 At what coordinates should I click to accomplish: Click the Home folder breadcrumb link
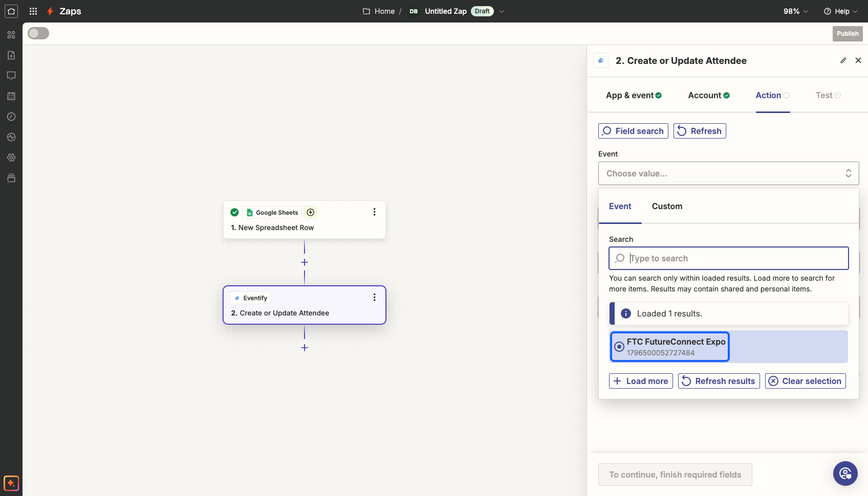pyautogui.click(x=379, y=11)
